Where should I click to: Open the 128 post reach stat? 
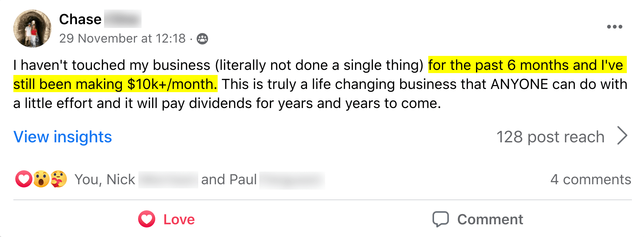pos(550,137)
